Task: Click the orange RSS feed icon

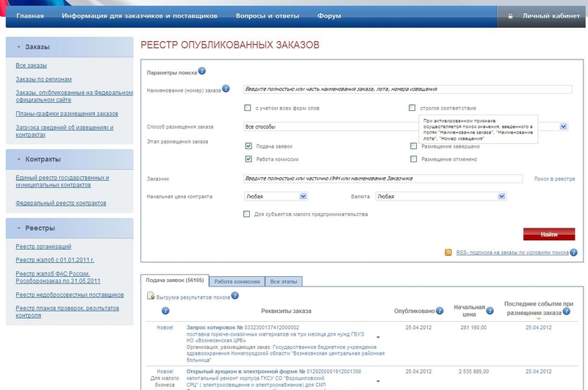Action: coord(448,253)
